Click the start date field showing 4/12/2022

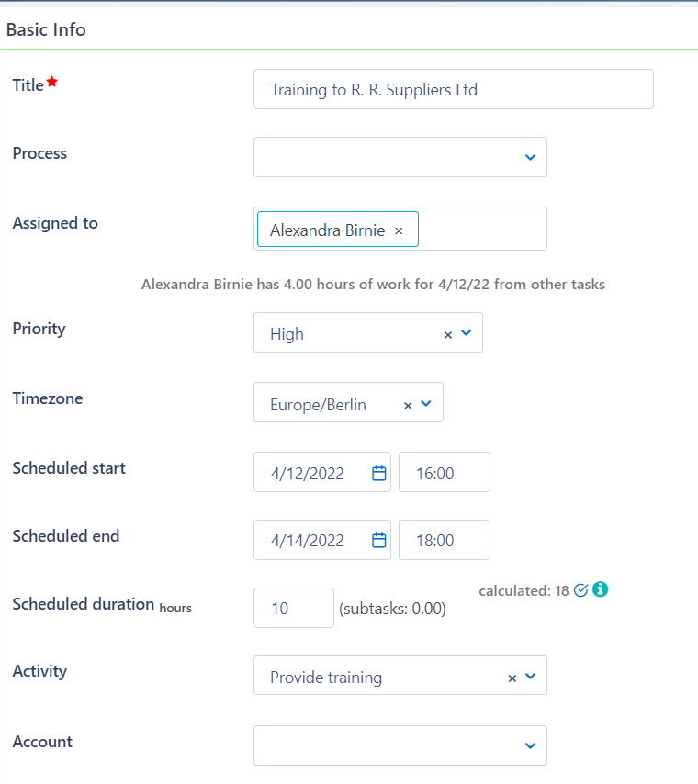[x=312, y=472]
